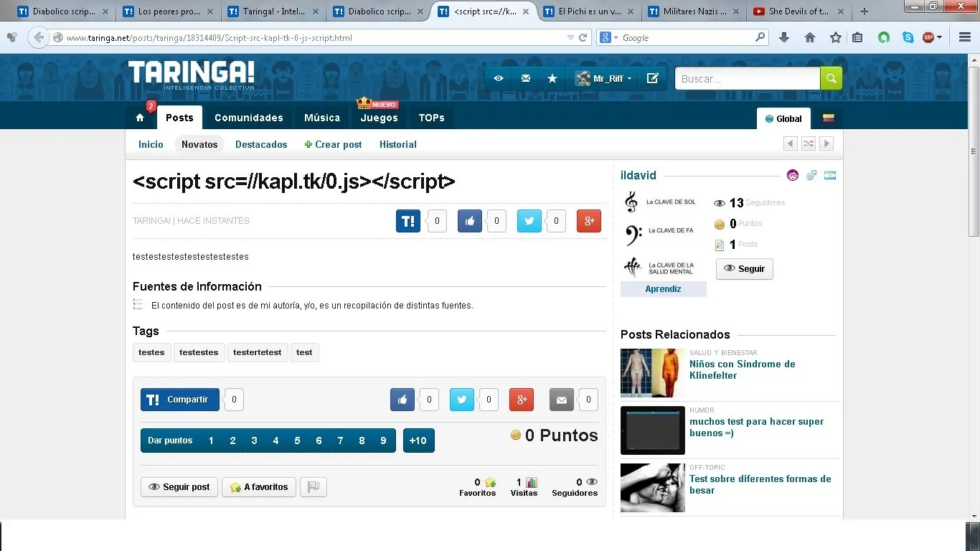Open the Juegos tab
The height and width of the screenshot is (551, 980).
tap(379, 118)
